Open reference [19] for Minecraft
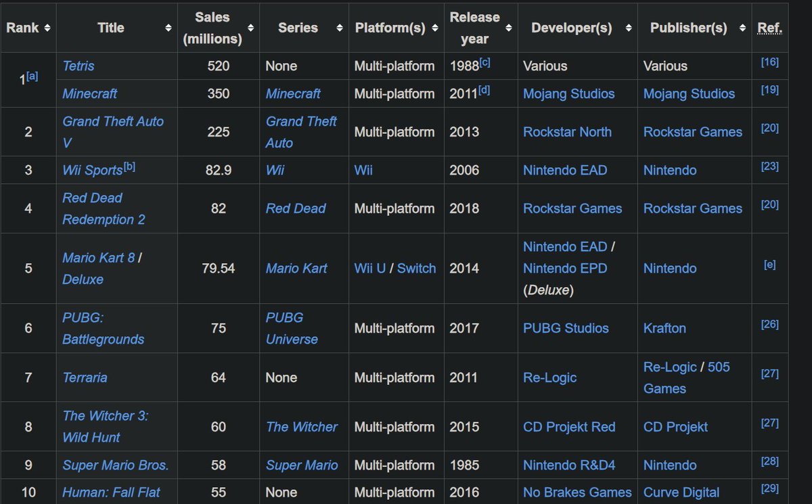The image size is (812, 504). [769, 89]
